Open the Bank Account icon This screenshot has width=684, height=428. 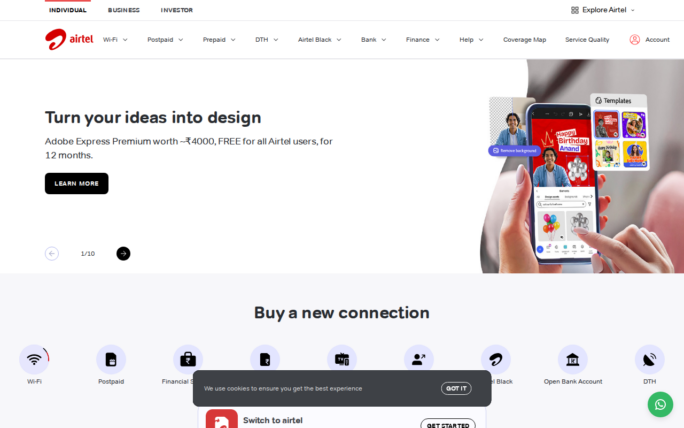[572, 360]
